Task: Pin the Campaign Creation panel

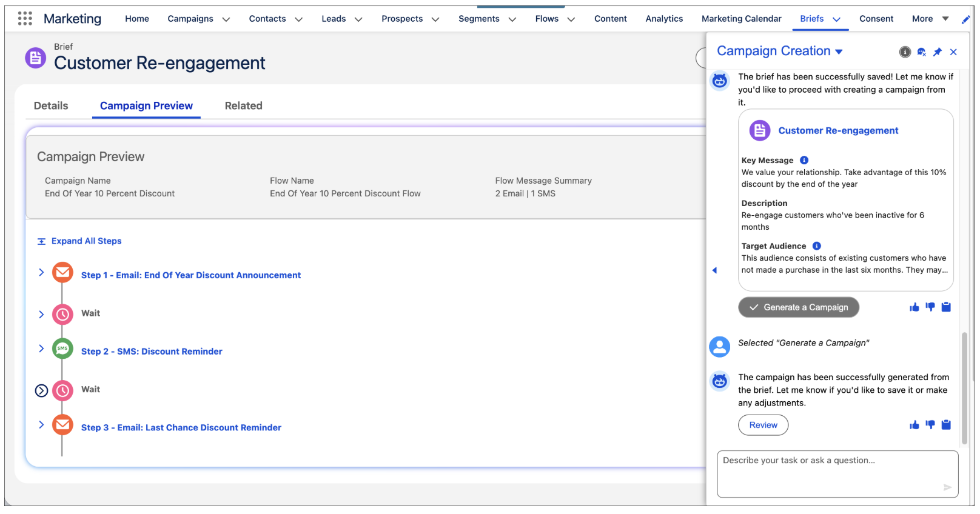Action: 938,52
